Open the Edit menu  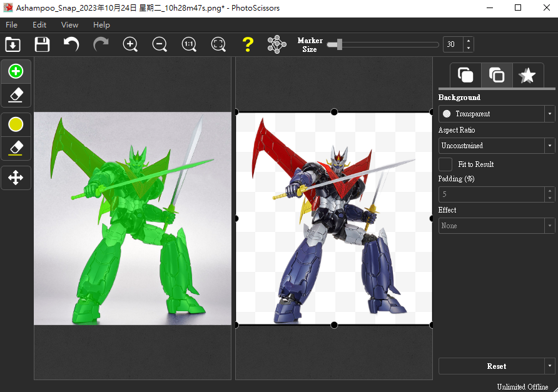coord(39,25)
